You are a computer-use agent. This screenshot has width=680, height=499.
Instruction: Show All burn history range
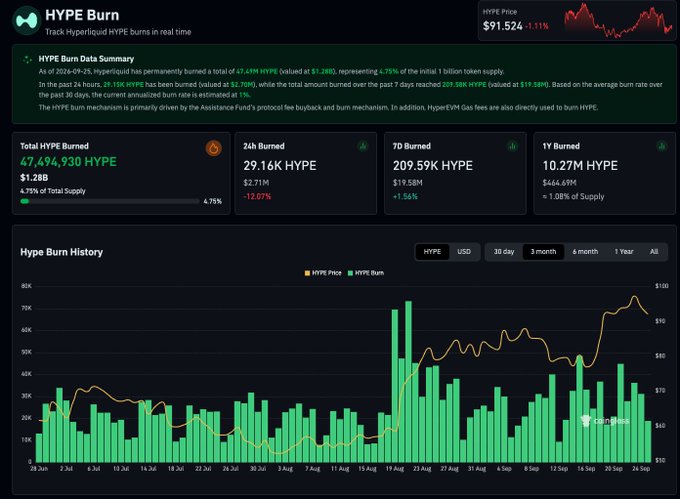654,251
